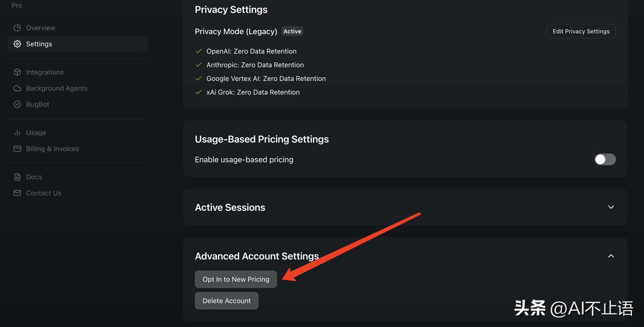Click the Privacy Mode Active badge
This screenshot has width=644, height=327.
[x=292, y=31]
